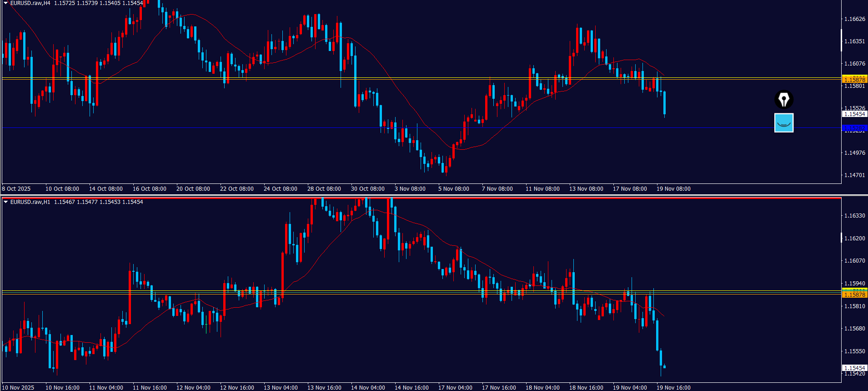Click the blue smiley square icon
This screenshot has width=868, height=391.
point(783,123)
